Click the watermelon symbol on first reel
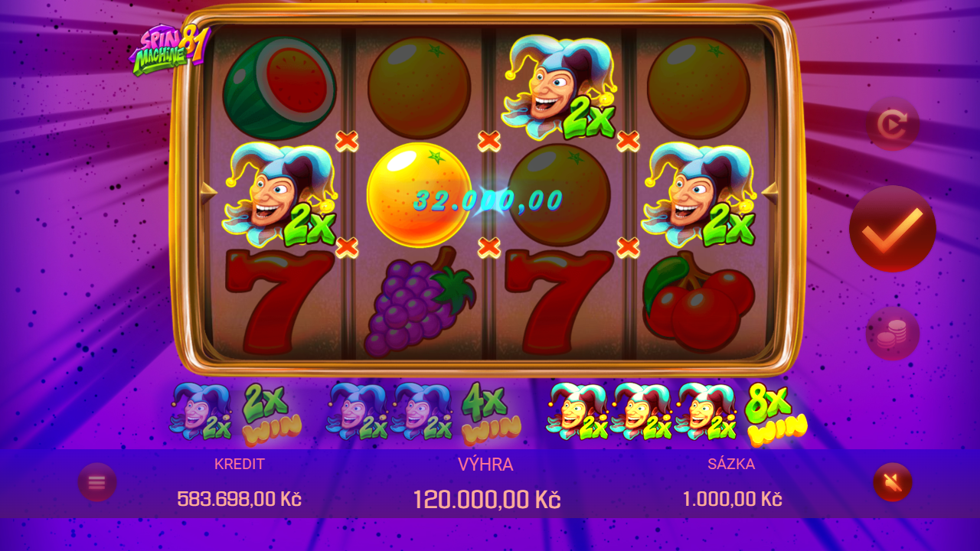Viewport: 980px width, 551px height. click(x=279, y=88)
